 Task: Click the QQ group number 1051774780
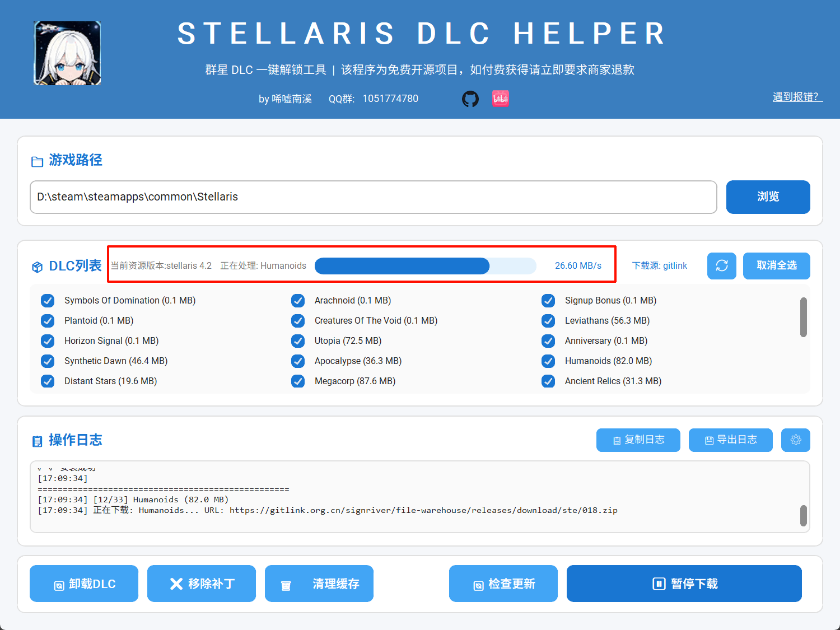pos(390,99)
